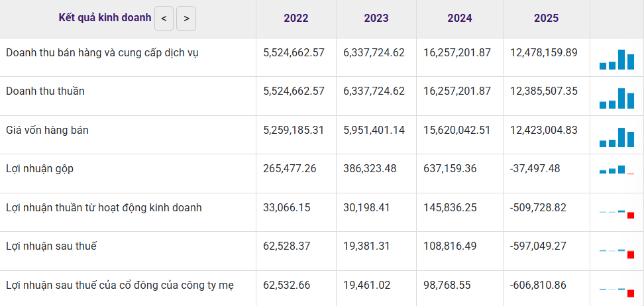
Task: Click the value 386,323.48
Action: click(370, 168)
